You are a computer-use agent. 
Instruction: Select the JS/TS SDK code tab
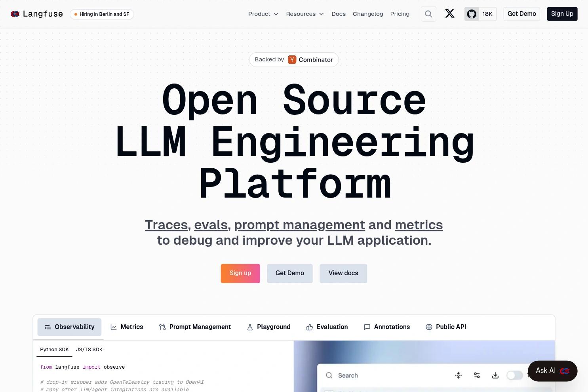click(89, 350)
